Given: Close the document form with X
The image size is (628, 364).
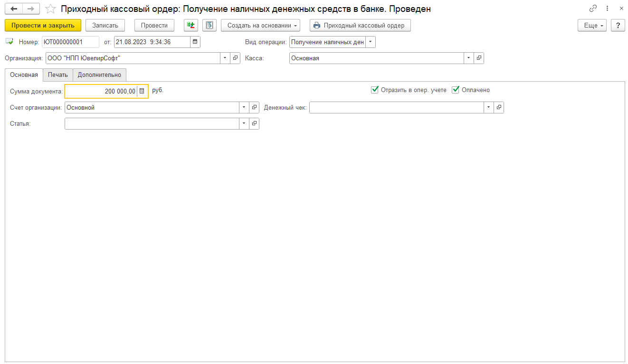Looking at the screenshot, I should click(621, 9).
